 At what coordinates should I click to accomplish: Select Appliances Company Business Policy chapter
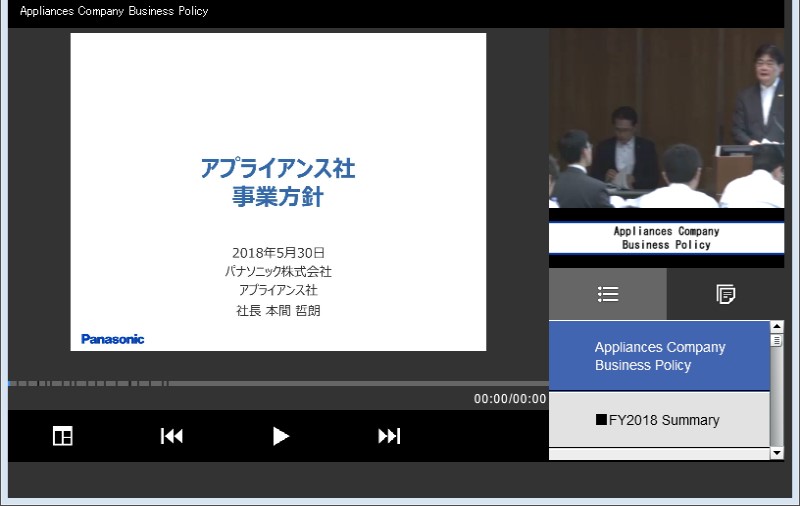pyautogui.click(x=659, y=356)
